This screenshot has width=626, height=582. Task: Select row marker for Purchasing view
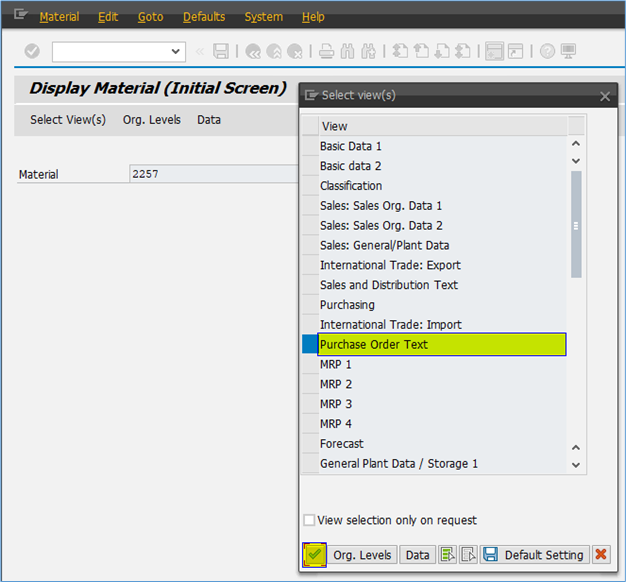tap(310, 305)
